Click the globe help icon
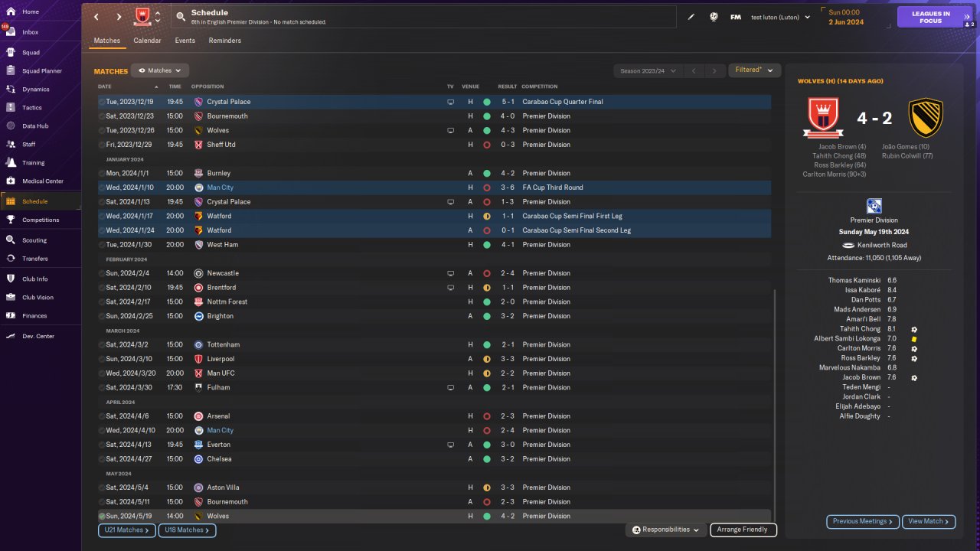The image size is (980, 551). click(714, 17)
